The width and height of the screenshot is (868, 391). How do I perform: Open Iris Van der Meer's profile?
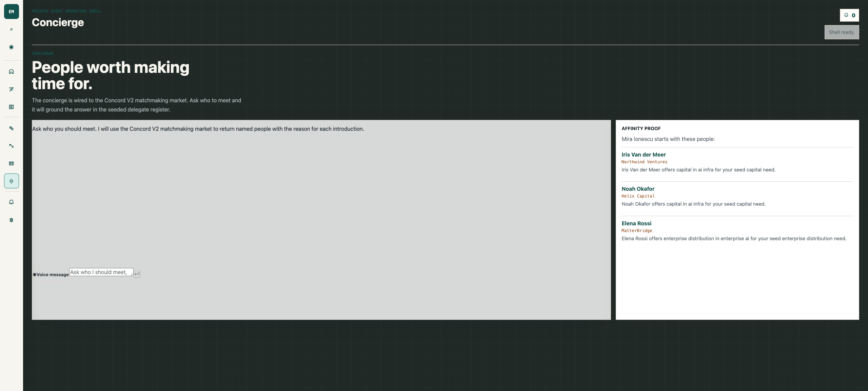[644, 155]
